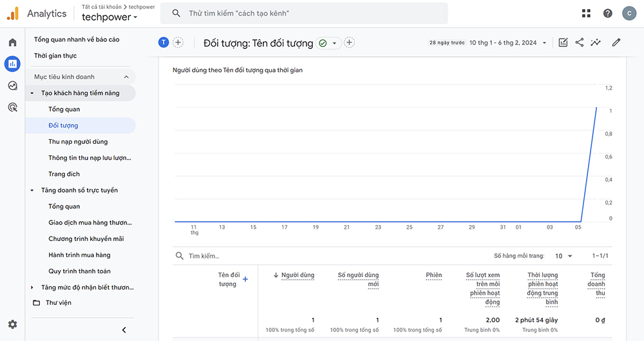The image size is (644, 341).
Task: Open the help question mark icon
Action: tap(607, 13)
